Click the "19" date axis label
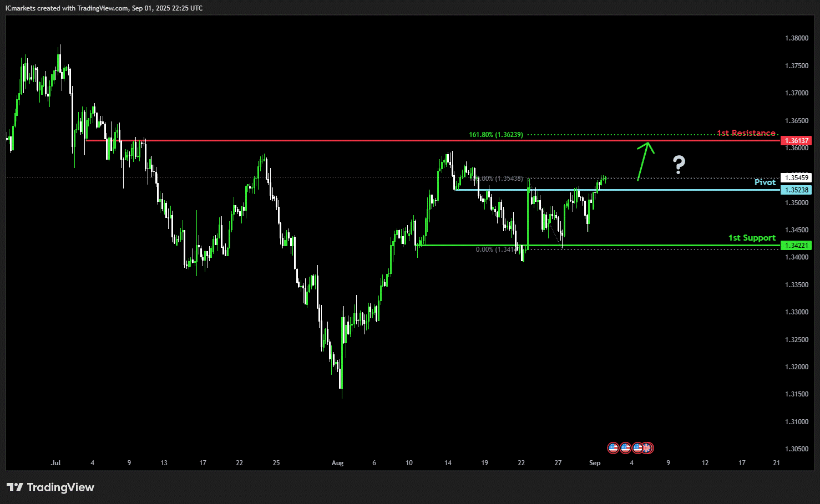The image size is (820, 504). click(484, 463)
